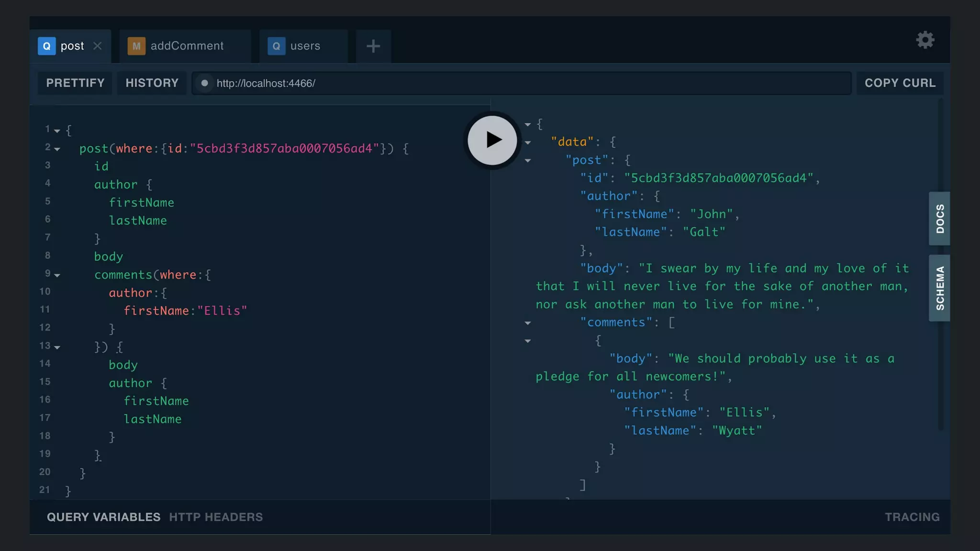Viewport: 980px width, 551px height.
Task: Open the SCHEMA side panel
Action: pyautogui.click(x=939, y=288)
